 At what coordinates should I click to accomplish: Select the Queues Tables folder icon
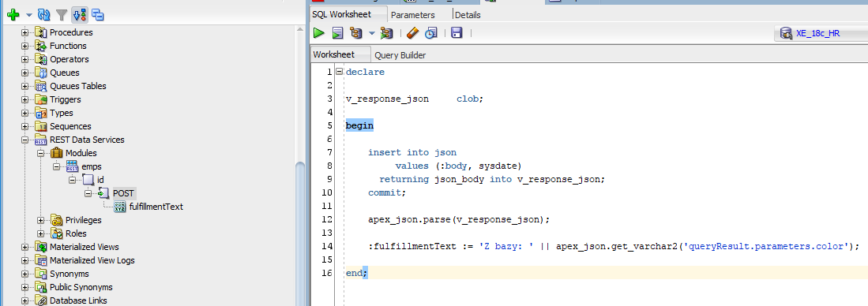coord(41,86)
